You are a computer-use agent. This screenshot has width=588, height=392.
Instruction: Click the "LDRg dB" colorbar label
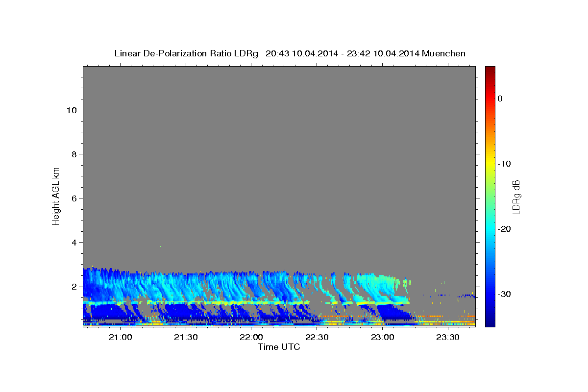tap(516, 197)
